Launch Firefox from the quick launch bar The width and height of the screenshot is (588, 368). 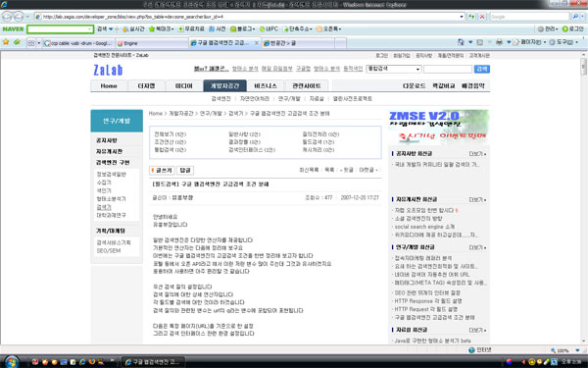pyautogui.click(x=92, y=362)
